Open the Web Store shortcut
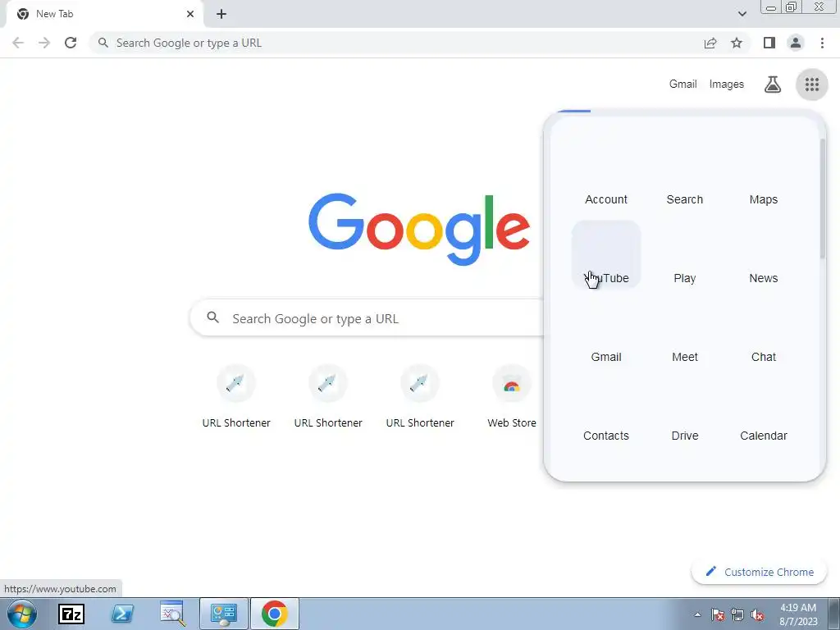 pos(512,395)
